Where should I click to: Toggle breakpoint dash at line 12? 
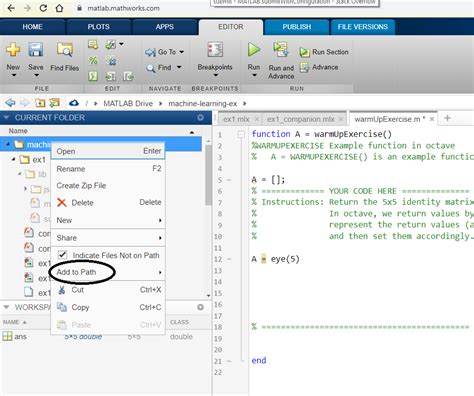[229, 259]
